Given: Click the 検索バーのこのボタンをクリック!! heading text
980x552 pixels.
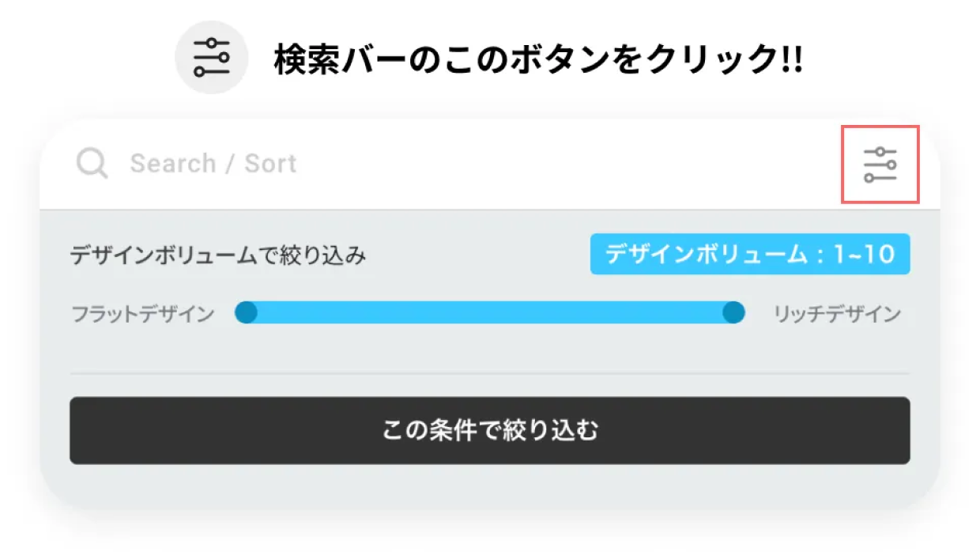Looking at the screenshot, I should click(x=538, y=60).
